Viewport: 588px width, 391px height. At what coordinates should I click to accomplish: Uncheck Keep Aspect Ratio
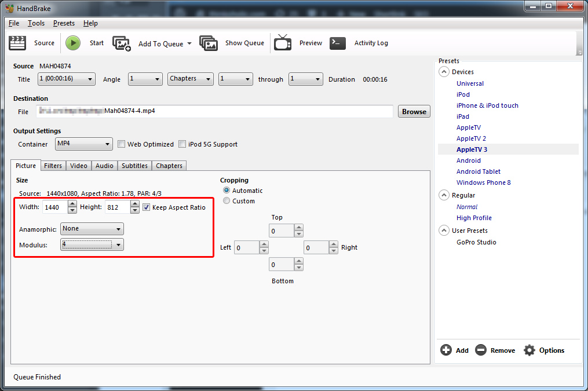pos(147,207)
